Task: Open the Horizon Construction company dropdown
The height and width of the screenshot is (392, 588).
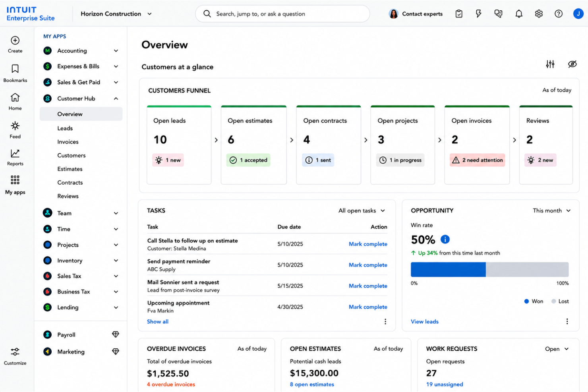Action: (116, 14)
